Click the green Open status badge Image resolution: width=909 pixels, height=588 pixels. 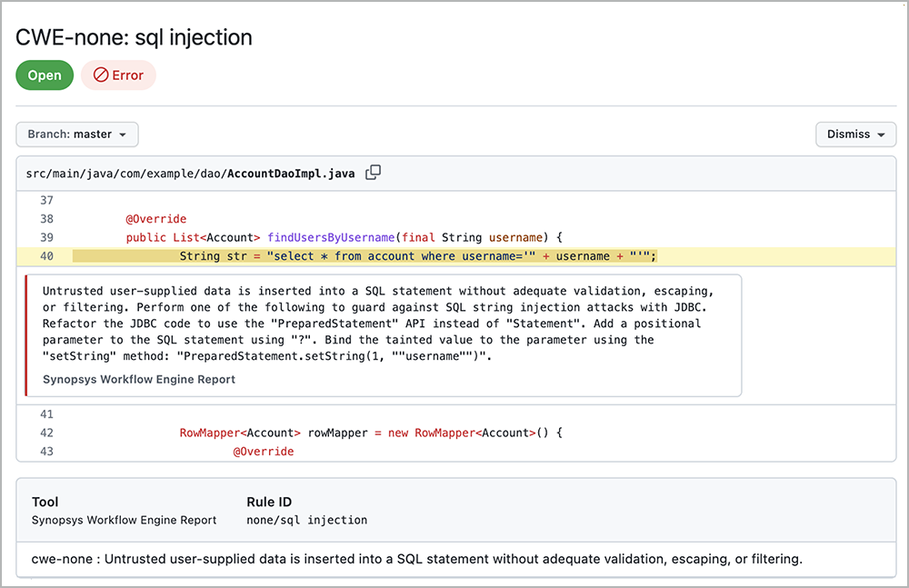[x=45, y=75]
